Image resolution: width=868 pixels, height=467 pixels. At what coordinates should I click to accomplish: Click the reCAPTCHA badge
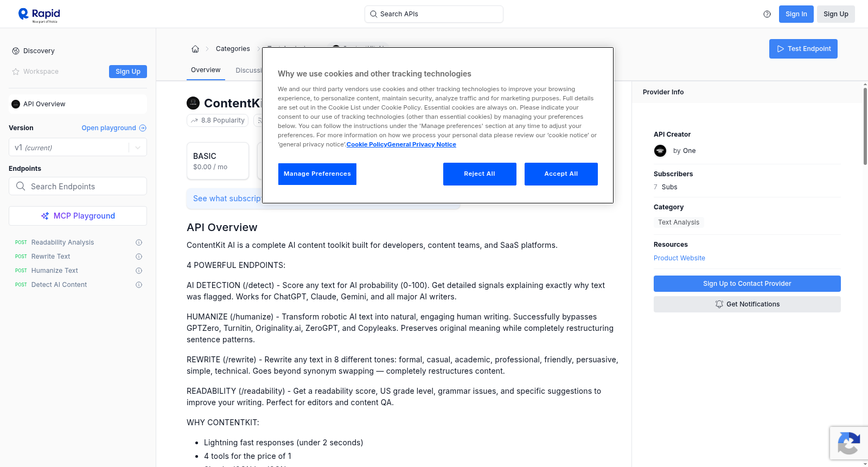click(x=849, y=443)
